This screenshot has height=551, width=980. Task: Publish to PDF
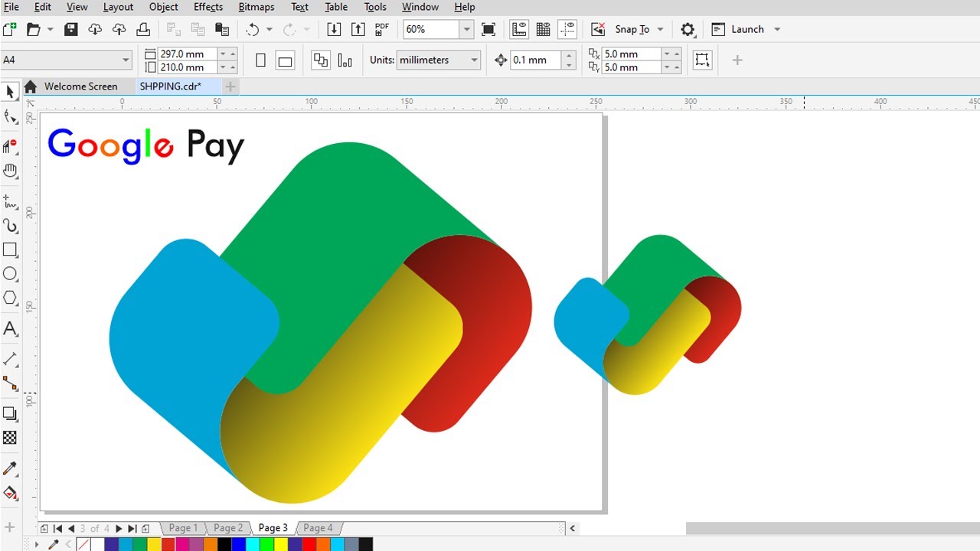click(382, 29)
